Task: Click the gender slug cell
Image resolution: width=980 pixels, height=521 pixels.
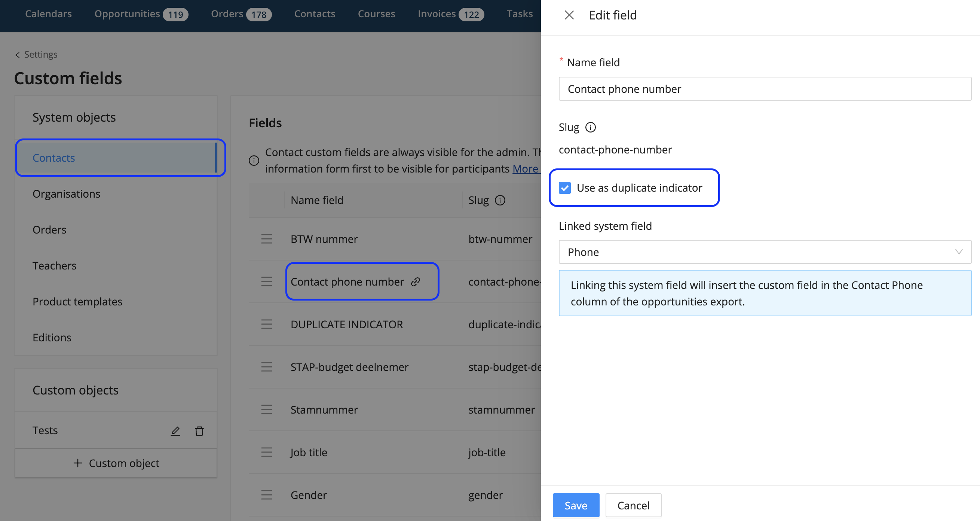Action: [x=486, y=495]
